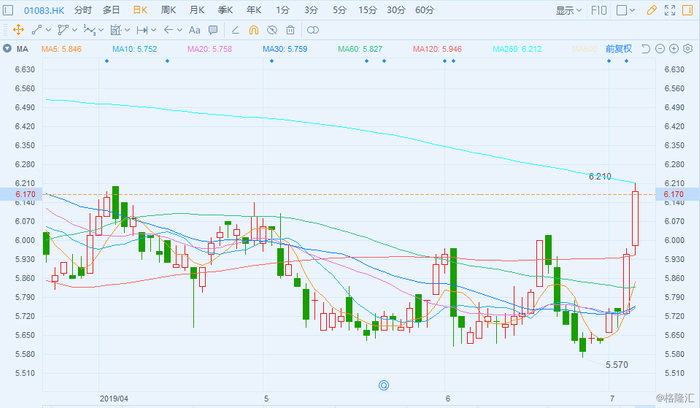Click the faded MA500 label
The height and width of the screenshot is (408, 700).
tap(585, 49)
